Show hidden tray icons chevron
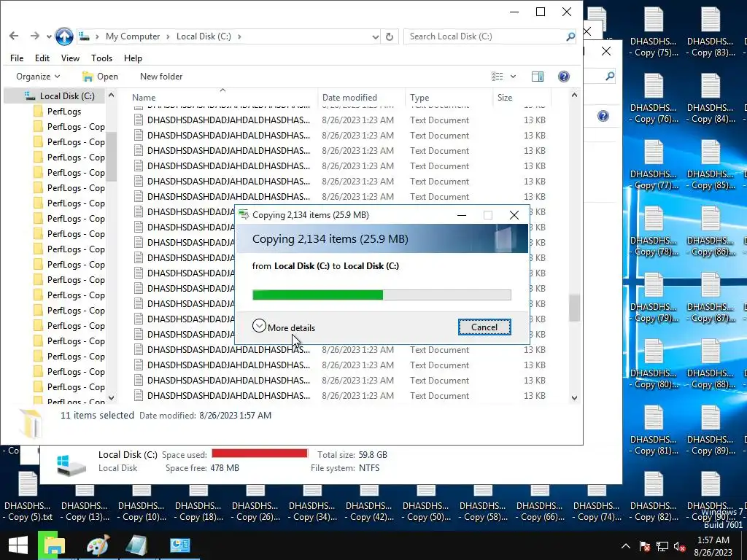747x560 pixels. [x=626, y=546]
